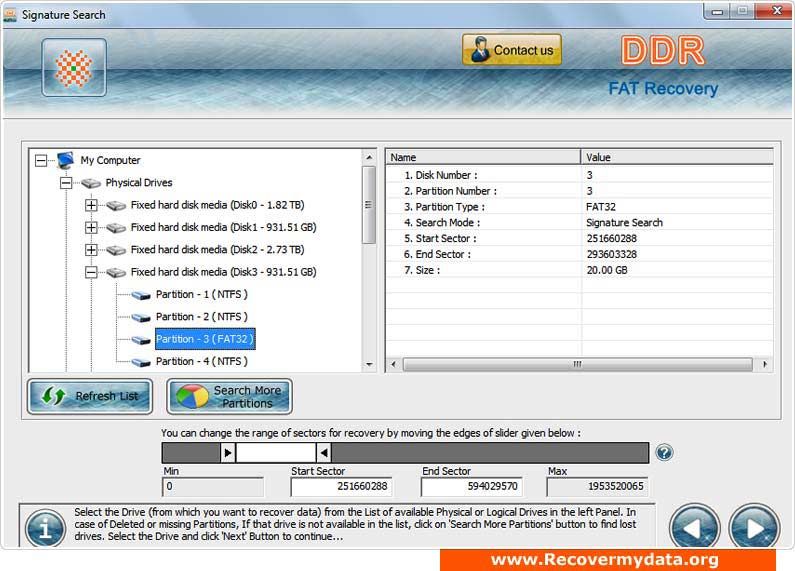This screenshot has width=795, height=571.
Task: Select the Size row in details
Action: pos(580,270)
